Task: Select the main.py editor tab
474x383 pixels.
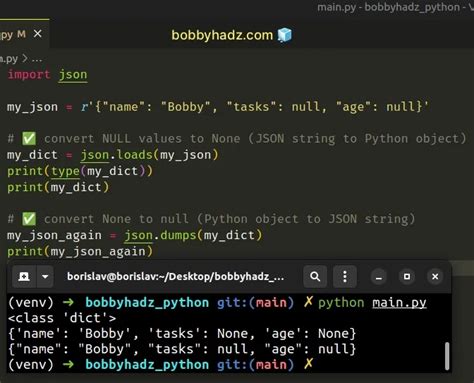Action: pos(24,34)
